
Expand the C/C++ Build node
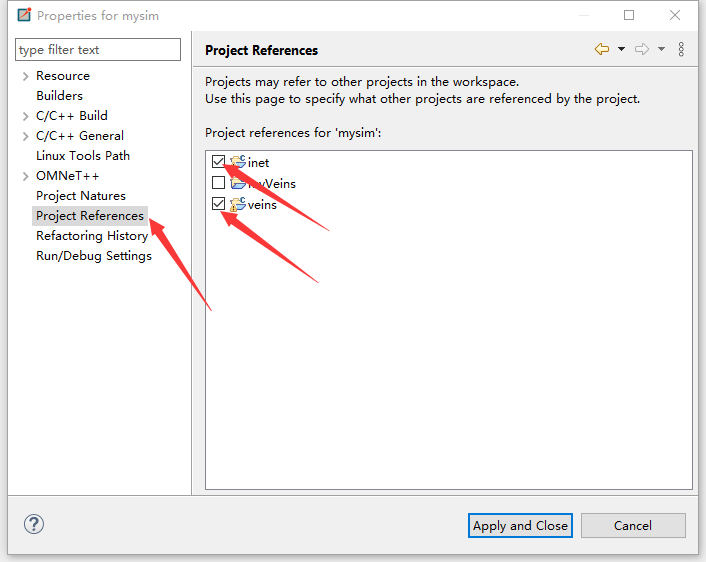25,116
